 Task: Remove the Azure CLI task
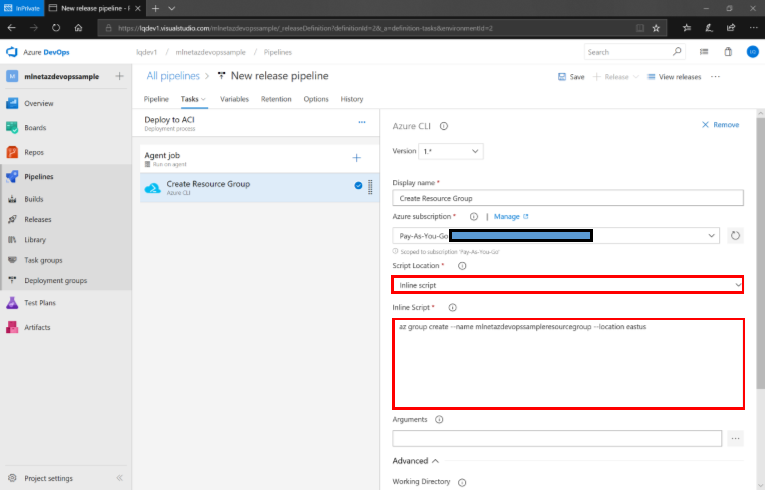point(720,125)
